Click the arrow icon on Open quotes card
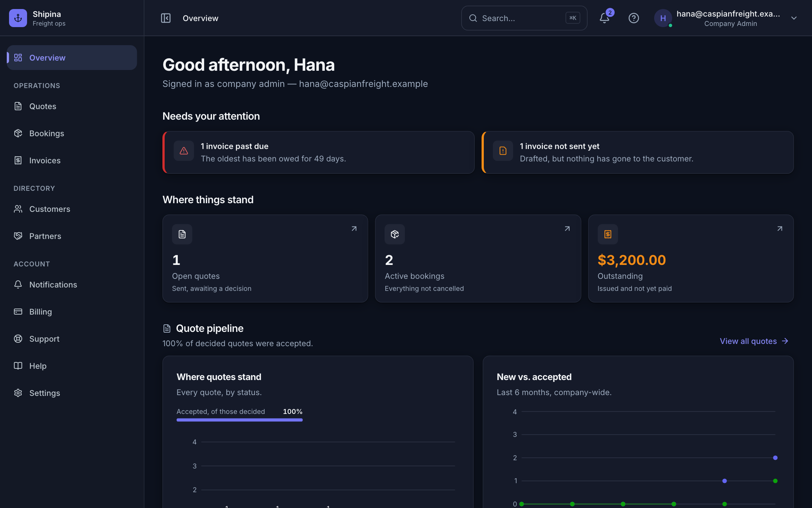The height and width of the screenshot is (508, 812). click(354, 229)
